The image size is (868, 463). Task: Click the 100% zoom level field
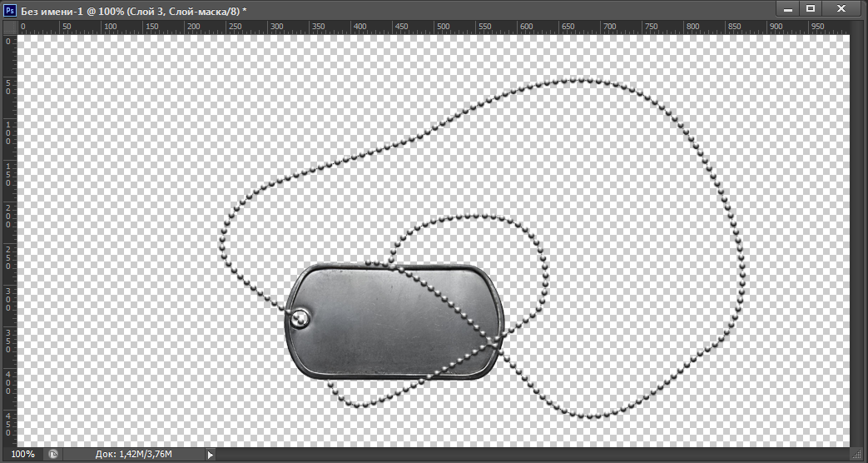[x=23, y=455]
